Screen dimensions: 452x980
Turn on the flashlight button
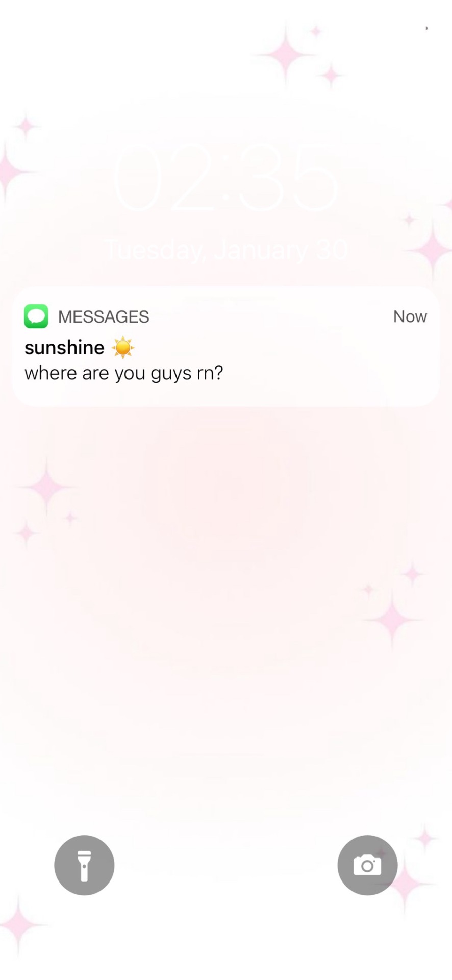pyautogui.click(x=84, y=865)
